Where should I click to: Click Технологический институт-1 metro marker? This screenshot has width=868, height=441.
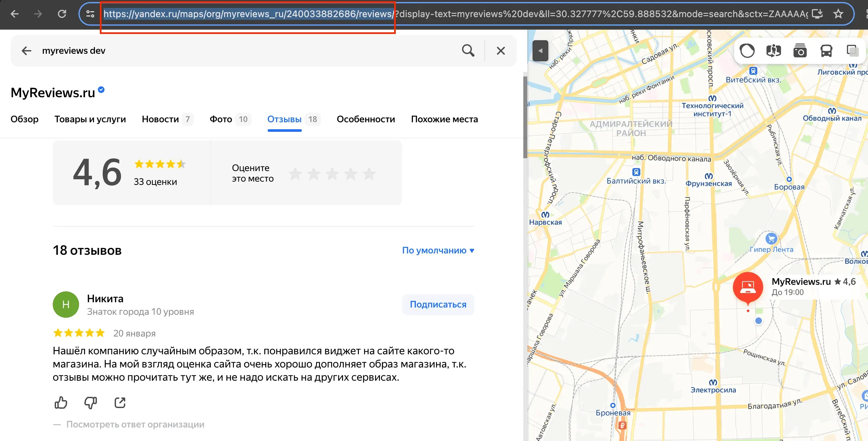[712, 98]
